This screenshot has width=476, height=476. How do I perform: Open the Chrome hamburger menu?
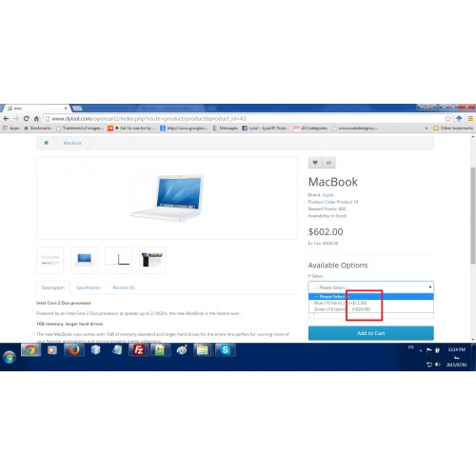click(470, 118)
